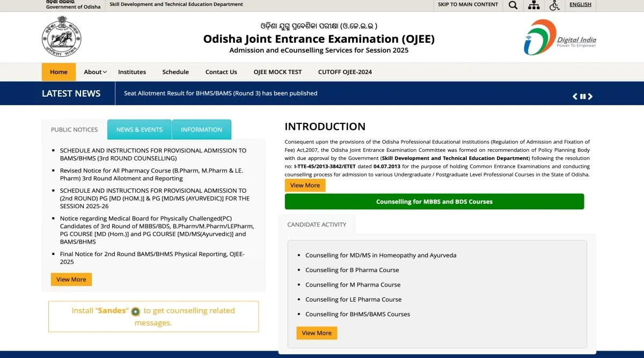Switch to News & Events tab

pos(139,129)
